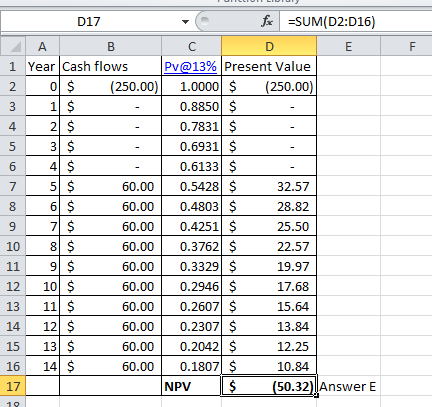
Task: Select row 2 header
Action: coord(13,86)
